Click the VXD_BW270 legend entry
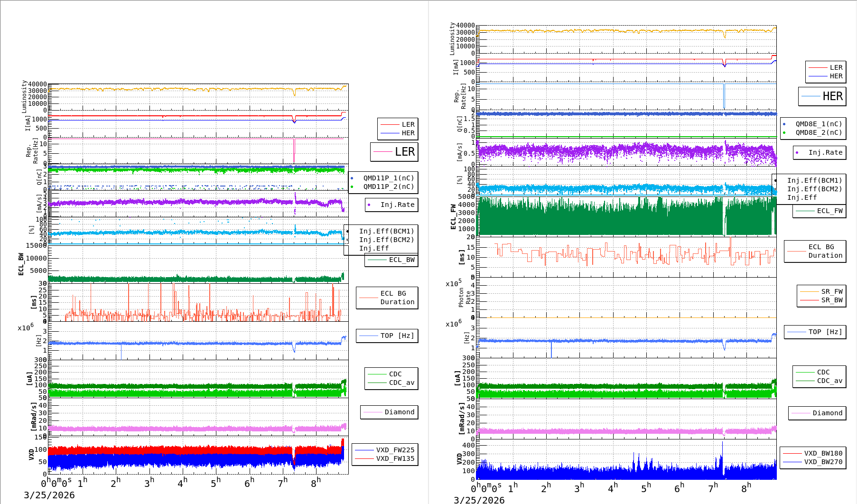Viewport: 857px width, 504px height. 823,462
